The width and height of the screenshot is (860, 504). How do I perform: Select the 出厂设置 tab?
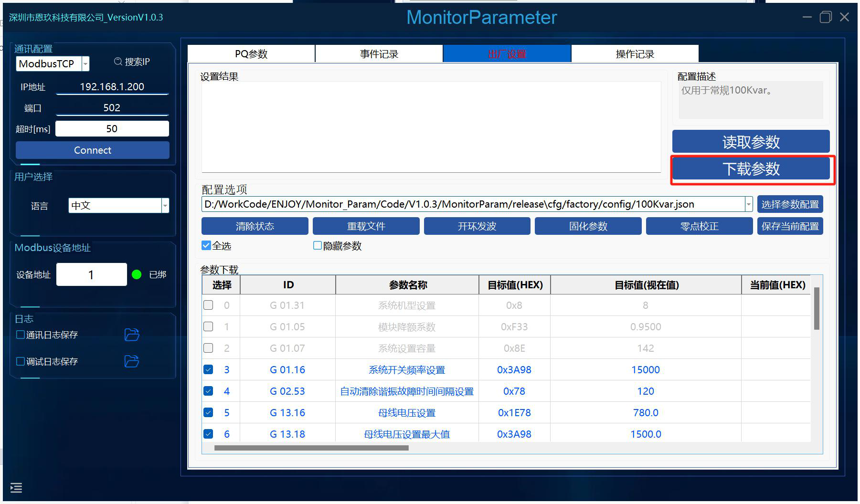pos(507,53)
